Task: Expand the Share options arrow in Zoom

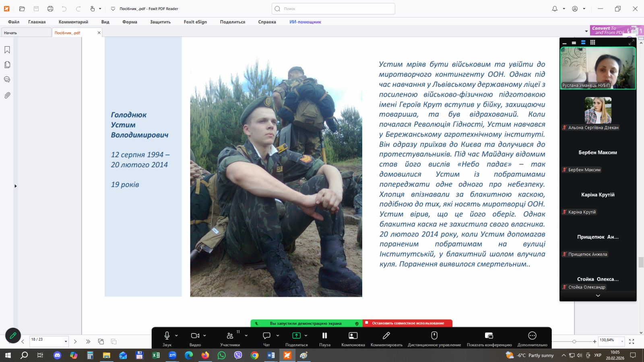Action: [306, 335]
